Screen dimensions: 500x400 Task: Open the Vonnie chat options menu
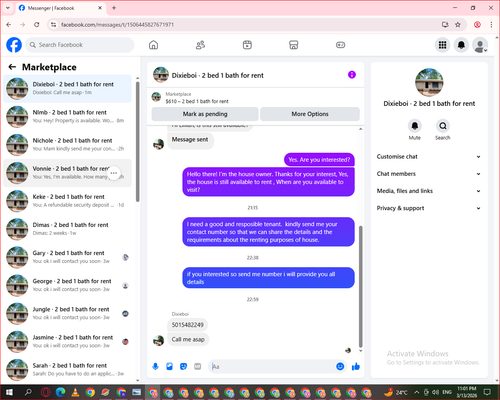click(x=114, y=173)
